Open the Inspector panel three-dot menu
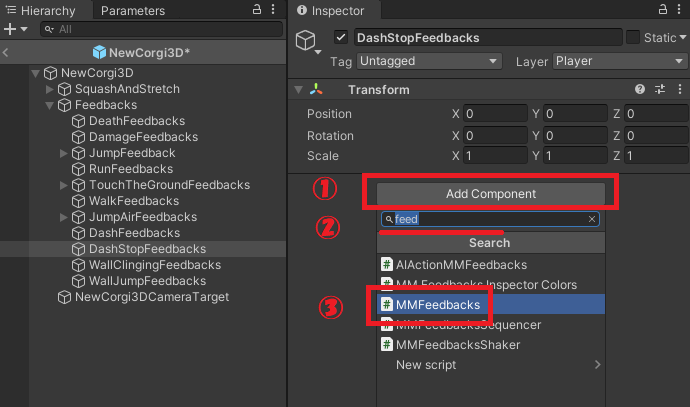The height and width of the screenshot is (407, 690). coord(679,9)
